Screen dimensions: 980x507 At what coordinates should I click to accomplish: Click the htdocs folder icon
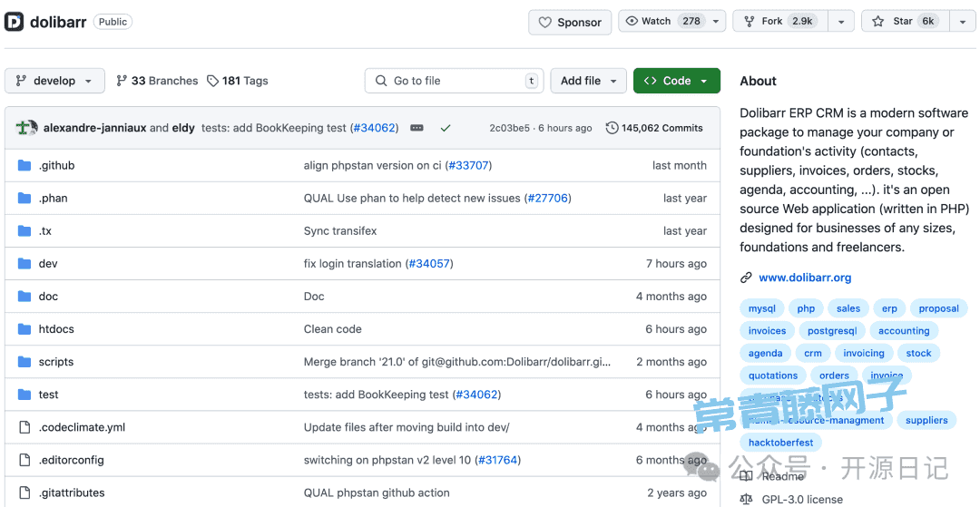pos(24,329)
